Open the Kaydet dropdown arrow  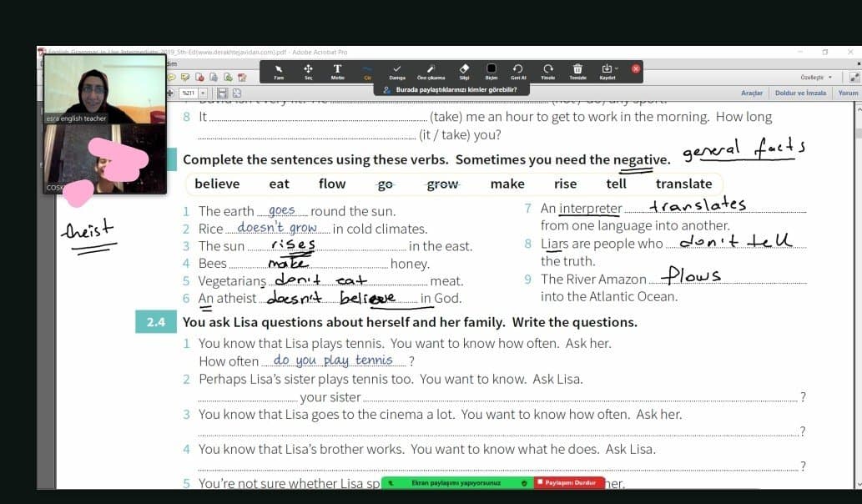617,68
